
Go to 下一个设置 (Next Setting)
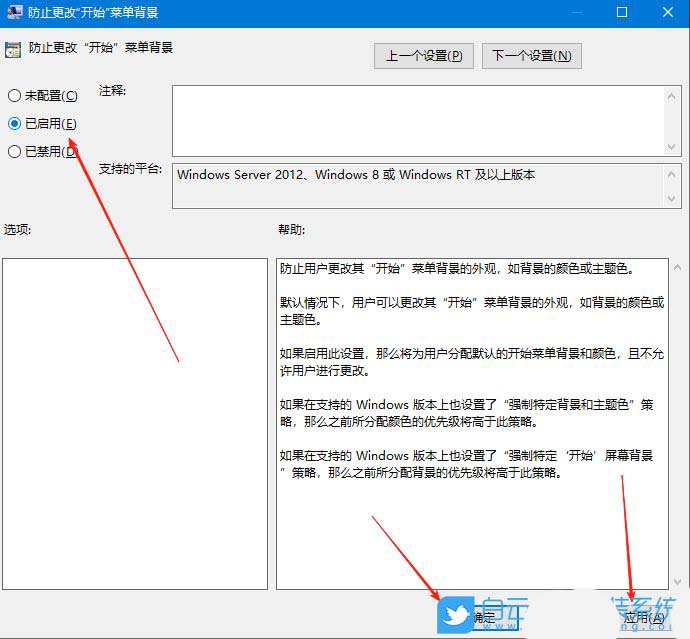point(531,56)
